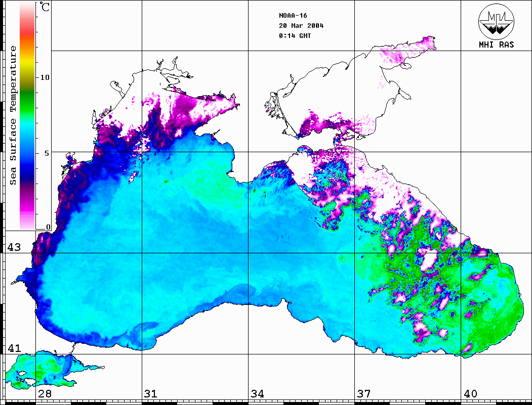Click longitude label '40'
This screenshot has width=532, height=405.
click(x=470, y=393)
